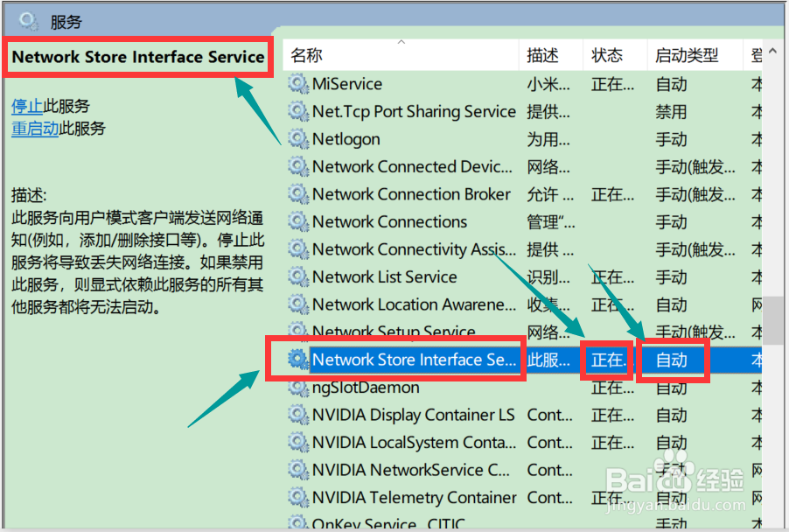Viewport: 789px width, 532px height.
Task: Click the MiService gear icon
Action: pyautogui.click(x=297, y=84)
